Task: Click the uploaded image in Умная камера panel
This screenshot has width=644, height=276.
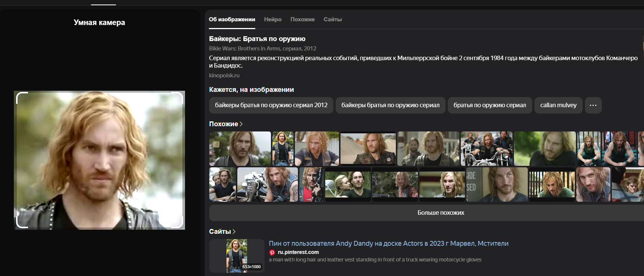Action: coord(99,160)
